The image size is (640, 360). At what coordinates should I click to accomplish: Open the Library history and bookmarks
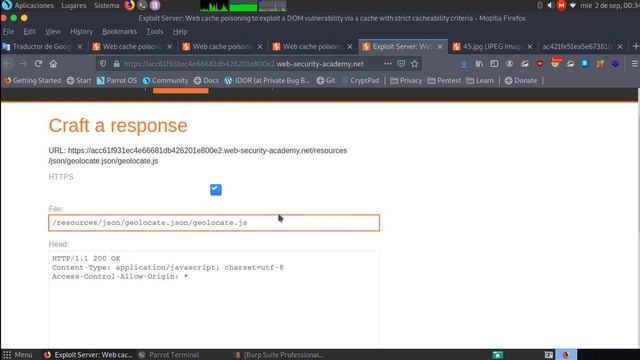(x=479, y=64)
